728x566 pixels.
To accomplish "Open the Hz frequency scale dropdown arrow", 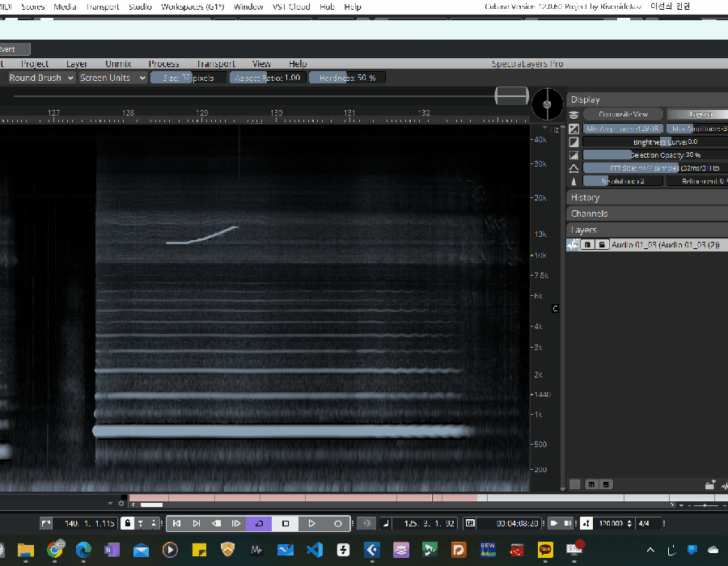I will (x=545, y=127).
